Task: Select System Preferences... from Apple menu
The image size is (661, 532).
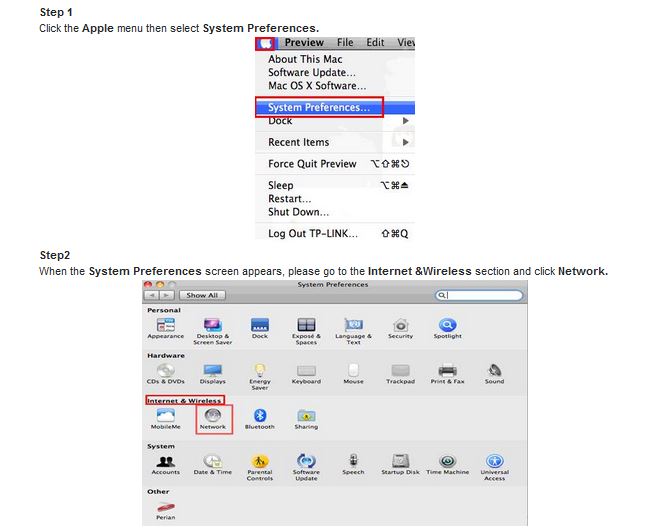Action: [318, 107]
